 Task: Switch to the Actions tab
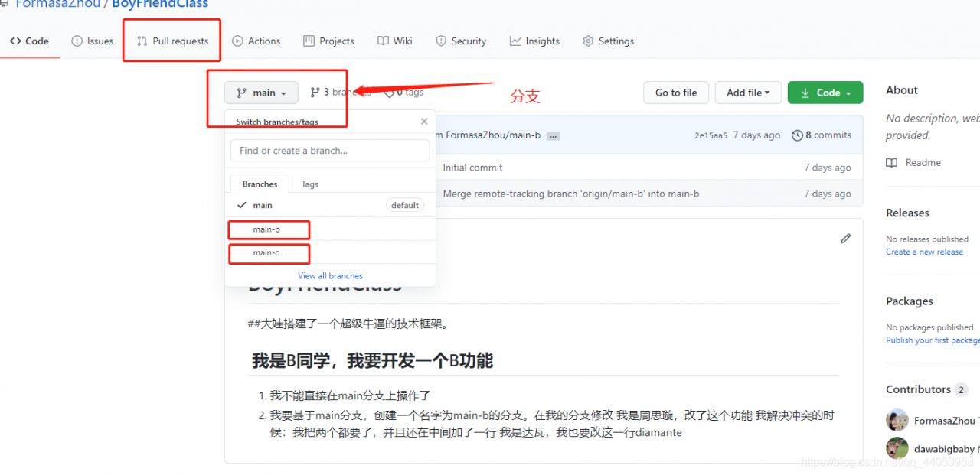[256, 41]
